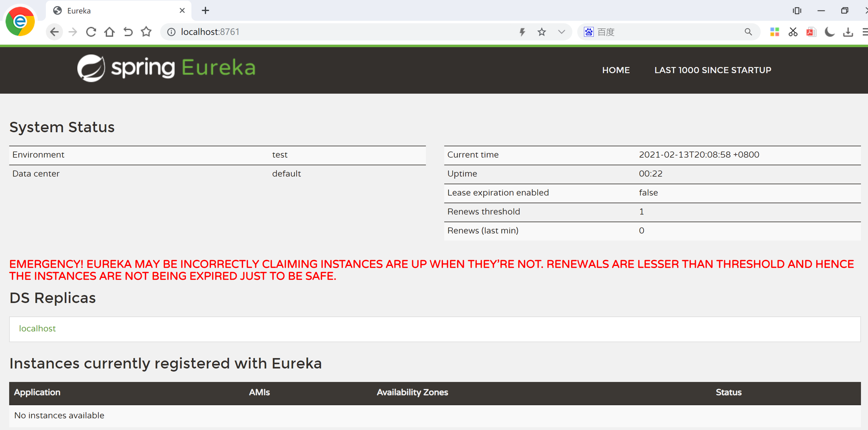The image size is (868, 430).
Task: Click the red EMERGENCY warning message
Action: click(x=431, y=270)
